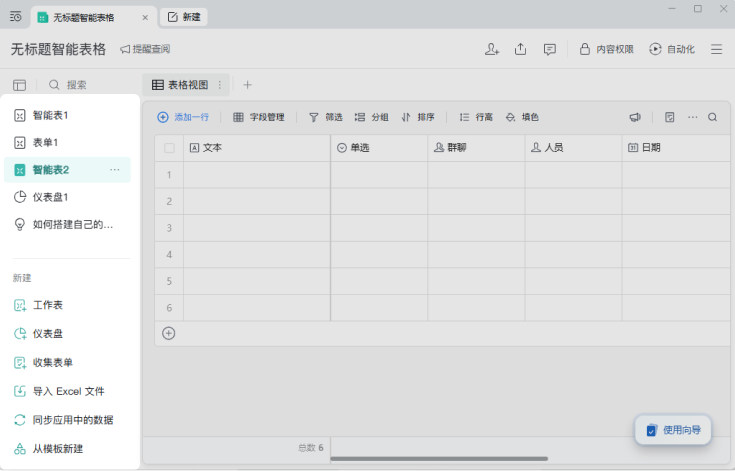Click the document/form icon in toolbar

tap(669, 117)
